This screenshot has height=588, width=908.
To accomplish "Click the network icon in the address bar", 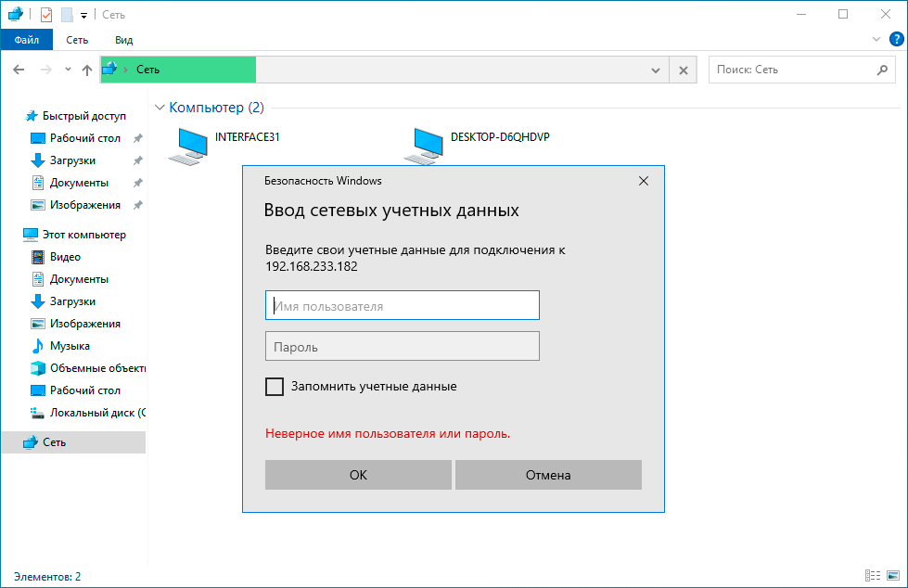I will tap(109, 69).
